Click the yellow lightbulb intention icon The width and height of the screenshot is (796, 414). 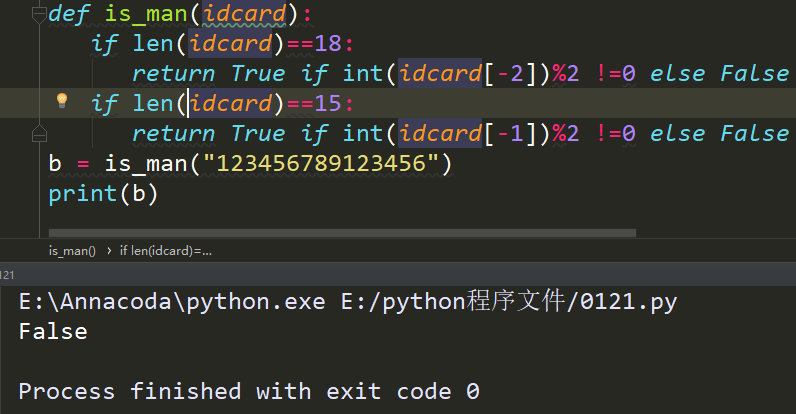coord(62,100)
